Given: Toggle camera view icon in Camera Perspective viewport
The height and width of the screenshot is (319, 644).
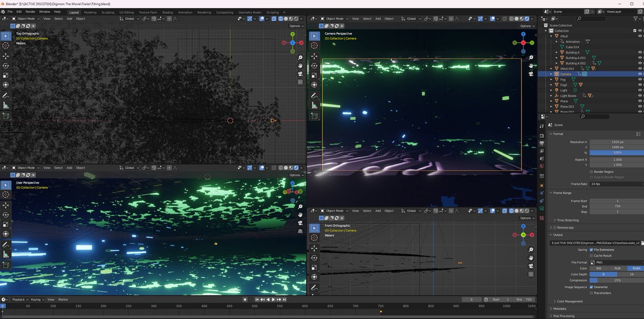Looking at the screenshot, I should 530,74.
